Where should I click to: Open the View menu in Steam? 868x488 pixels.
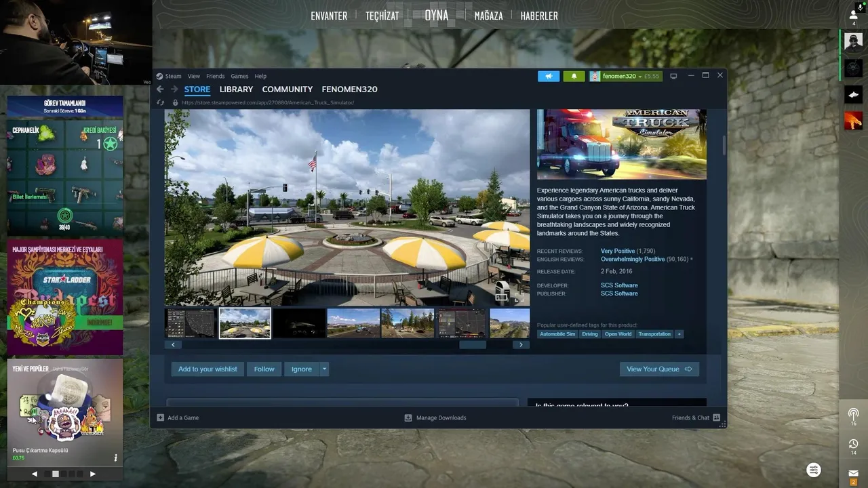[x=194, y=76]
